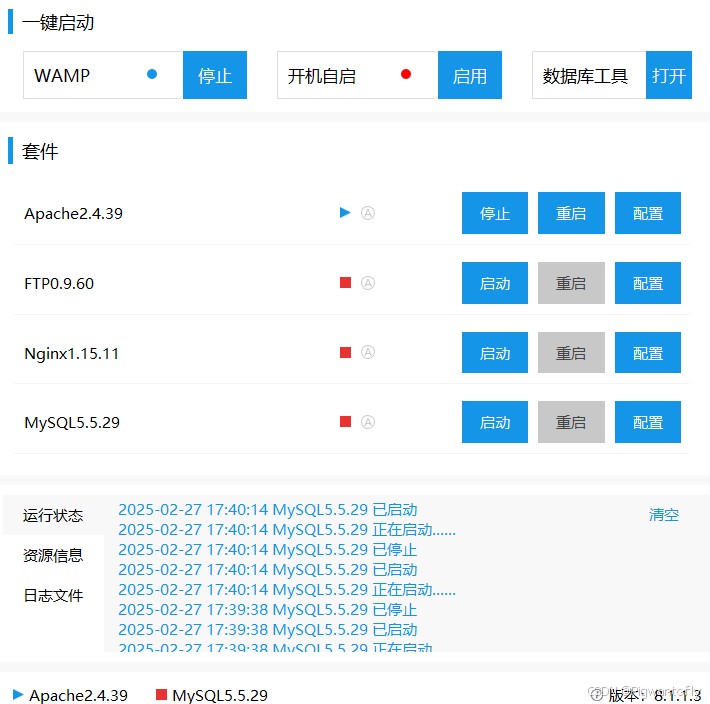This screenshot has height=704, width=710.
Task: Select the Nginx1.15.11 suite row name
Action: click(72, 353)
